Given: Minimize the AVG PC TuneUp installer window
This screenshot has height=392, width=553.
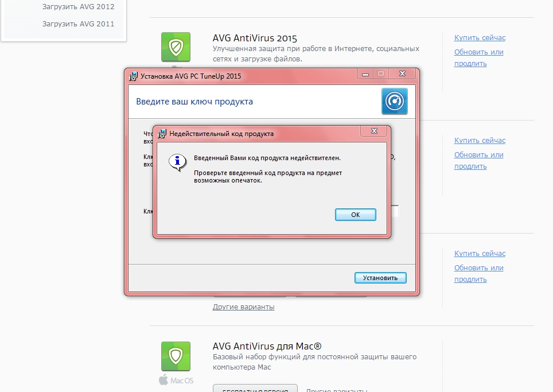Looking at the screenshot, I should click(365, 73).
